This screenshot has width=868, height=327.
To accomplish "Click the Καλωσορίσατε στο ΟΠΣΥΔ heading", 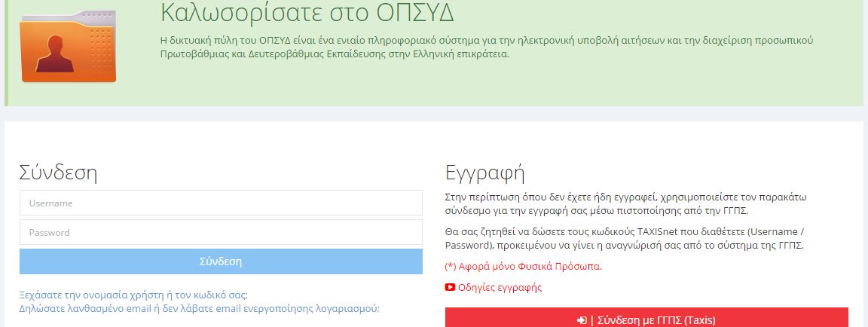I will click(x=307, y=13).
